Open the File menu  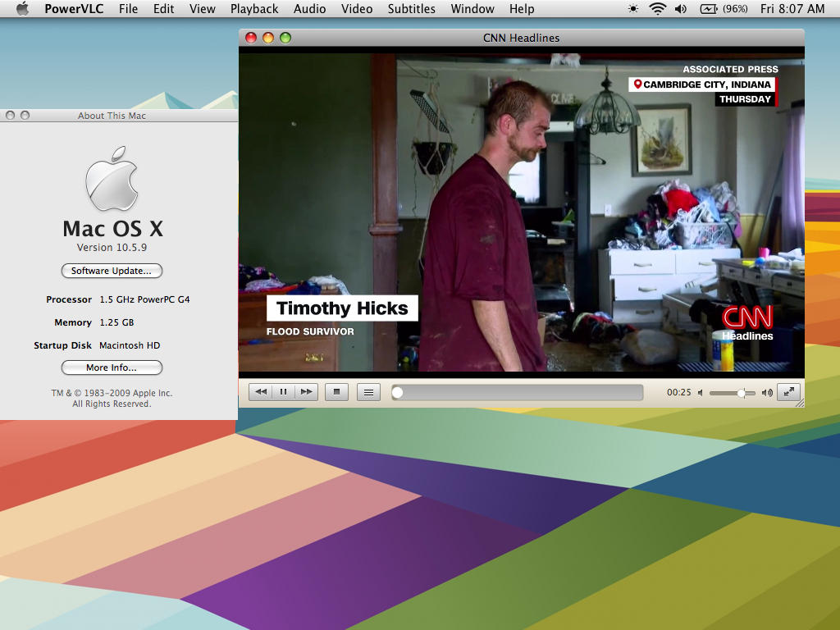(x=128, y=8)
